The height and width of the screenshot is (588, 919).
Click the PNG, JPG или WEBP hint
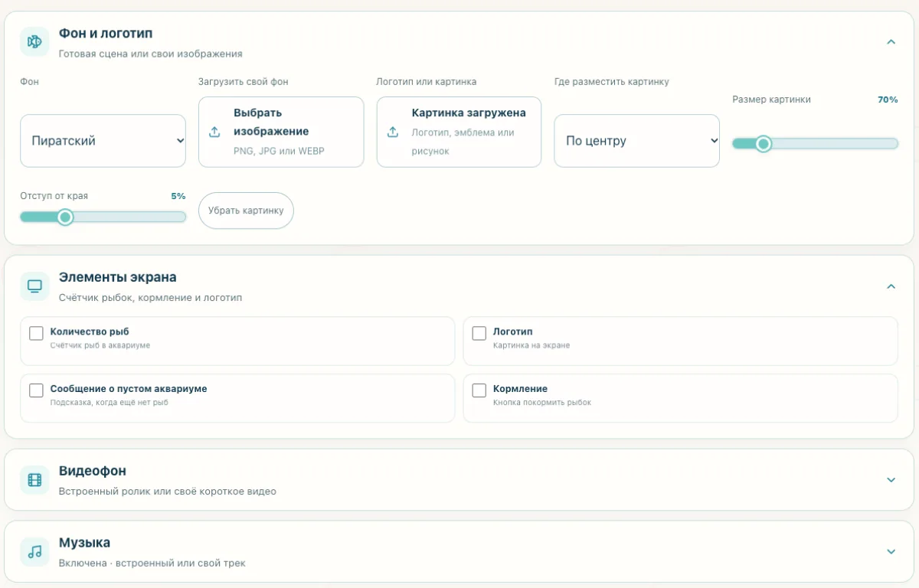[279, 151]
